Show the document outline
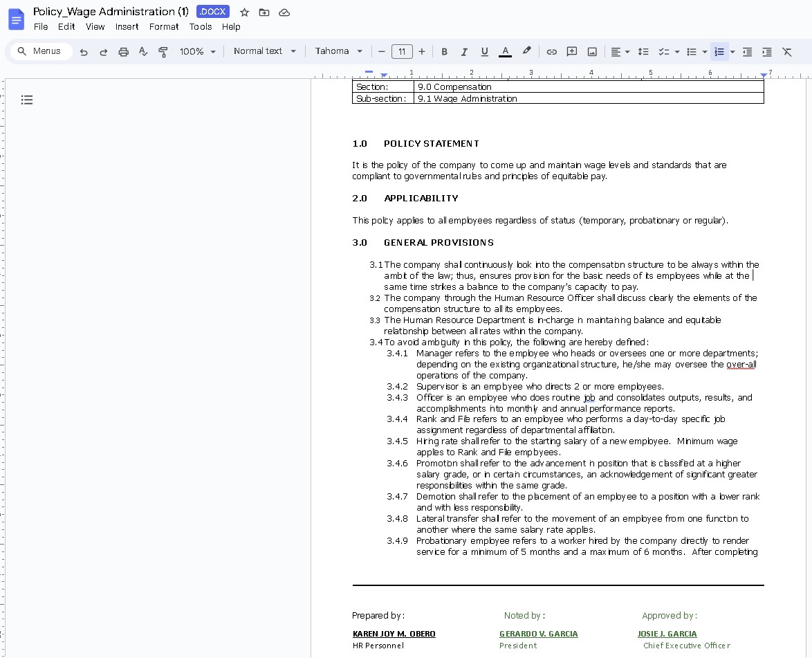This screenshot has height=658, width=812. coord(27,100)
